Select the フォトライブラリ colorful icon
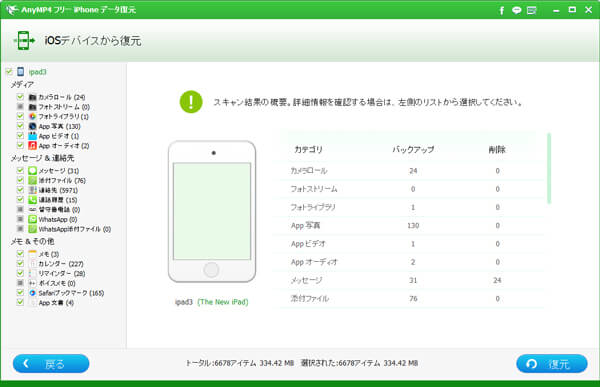 click(33, 116)
